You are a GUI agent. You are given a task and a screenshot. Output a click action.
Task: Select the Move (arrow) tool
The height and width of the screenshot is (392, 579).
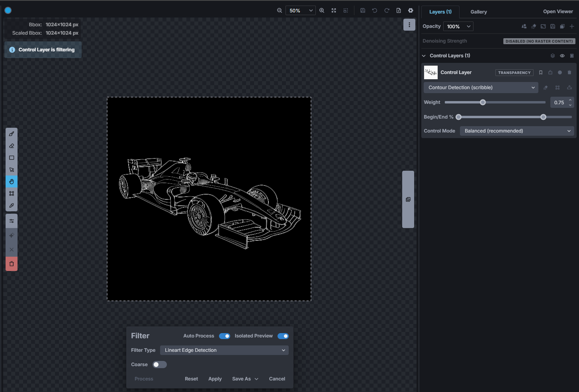[12, 170]
